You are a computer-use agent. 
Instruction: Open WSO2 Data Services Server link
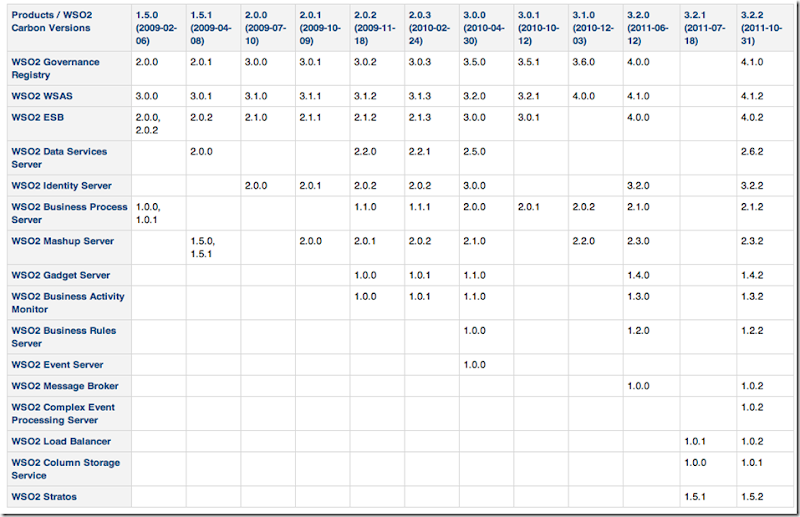(x=59, y=158)
